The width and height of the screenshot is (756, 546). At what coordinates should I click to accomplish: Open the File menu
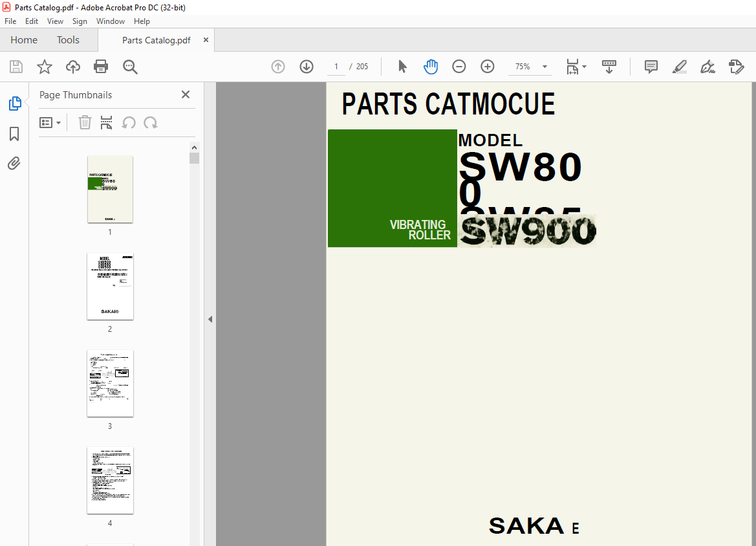tap(10, 21)
